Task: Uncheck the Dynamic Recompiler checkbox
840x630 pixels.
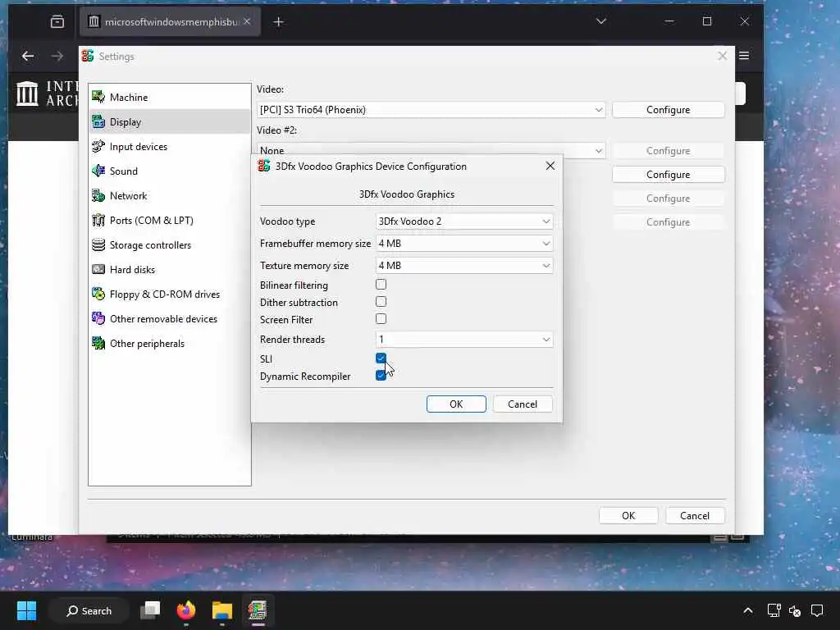Action: click(381, 375)
